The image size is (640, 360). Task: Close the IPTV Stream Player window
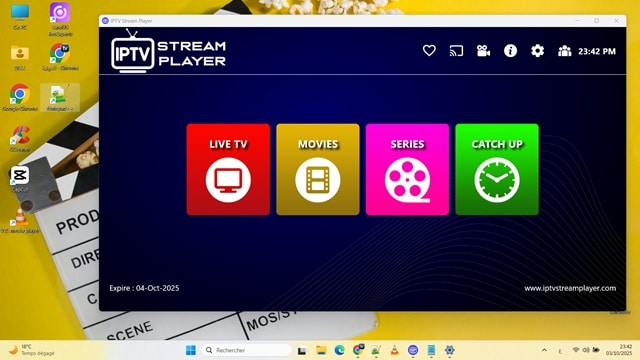point(616,20)
